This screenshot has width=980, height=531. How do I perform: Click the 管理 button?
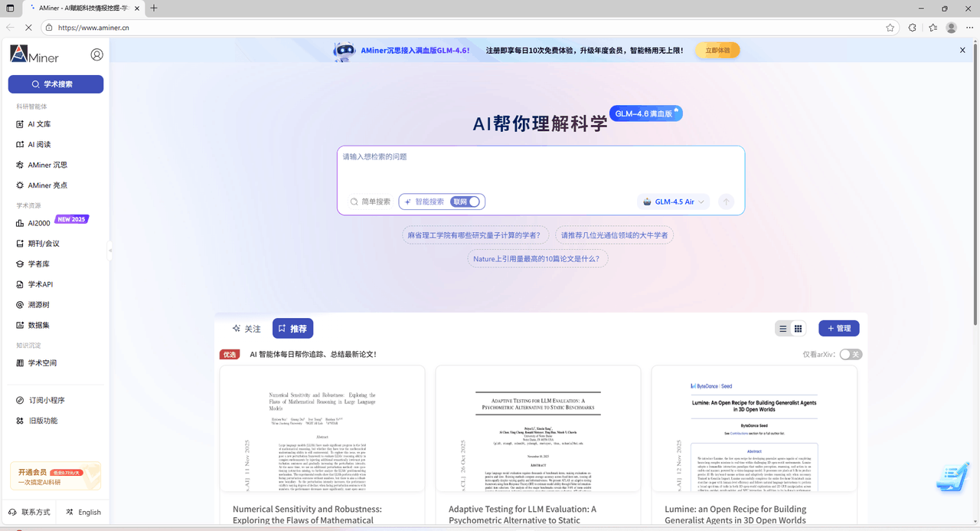pos(839,328)
